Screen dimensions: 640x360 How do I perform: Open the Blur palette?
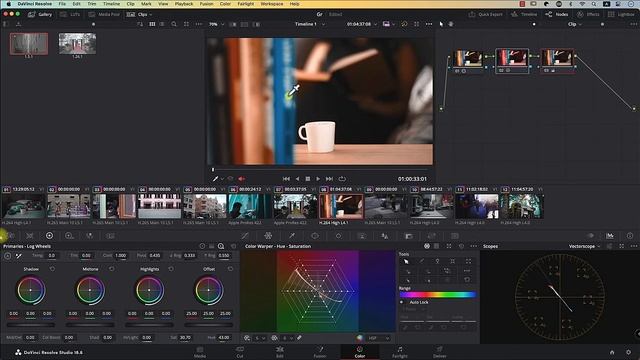click(x=385, y=236)
